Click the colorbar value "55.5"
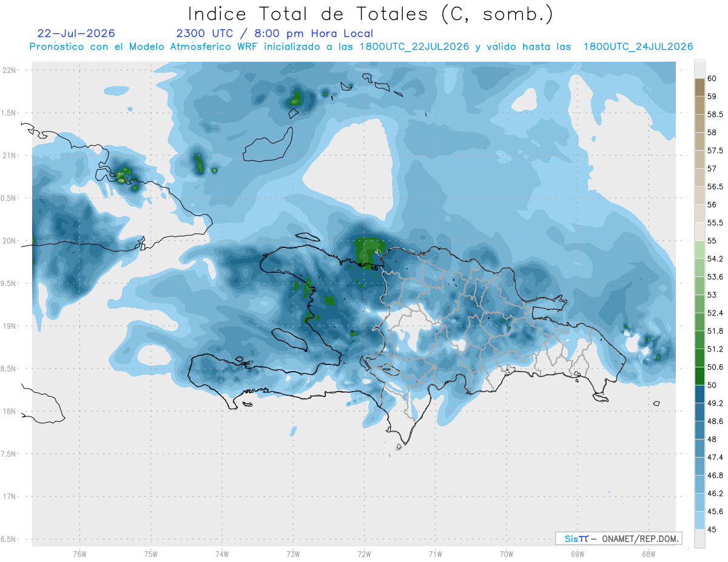Screen dimensions: 728x562 pos(715,222)
